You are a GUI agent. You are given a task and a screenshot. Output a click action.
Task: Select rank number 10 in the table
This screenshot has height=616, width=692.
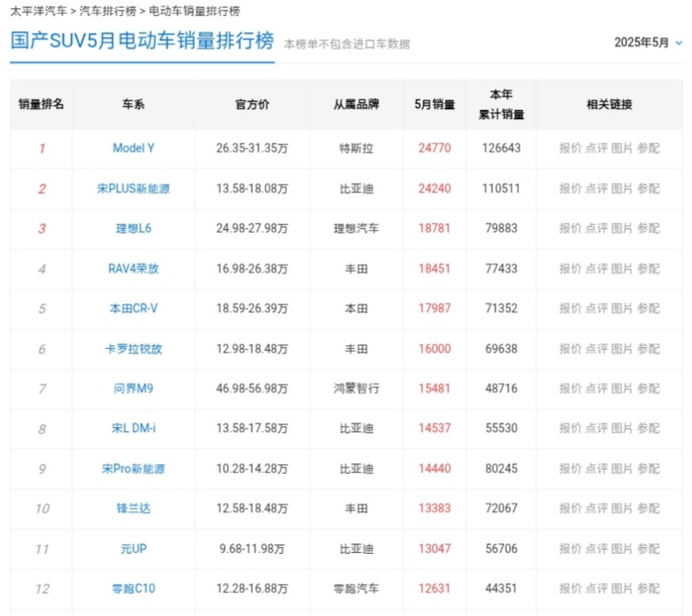(x=43, y=509)
